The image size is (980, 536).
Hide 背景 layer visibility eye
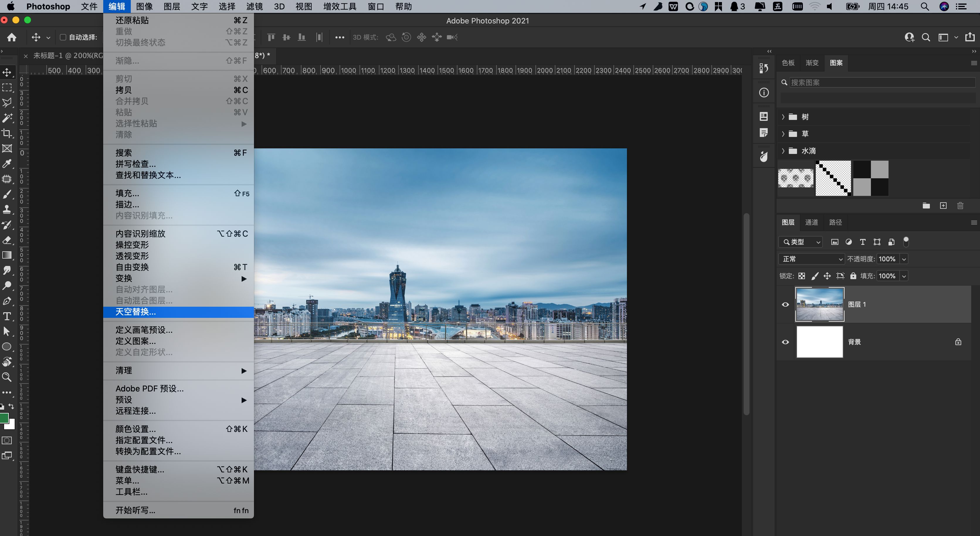pyautogui.click(x=785, y=342)
